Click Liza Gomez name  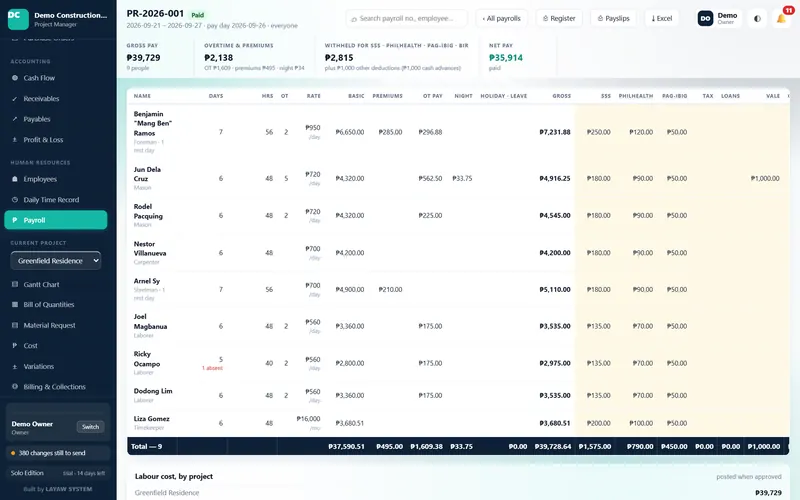click(x=152, y=418)
